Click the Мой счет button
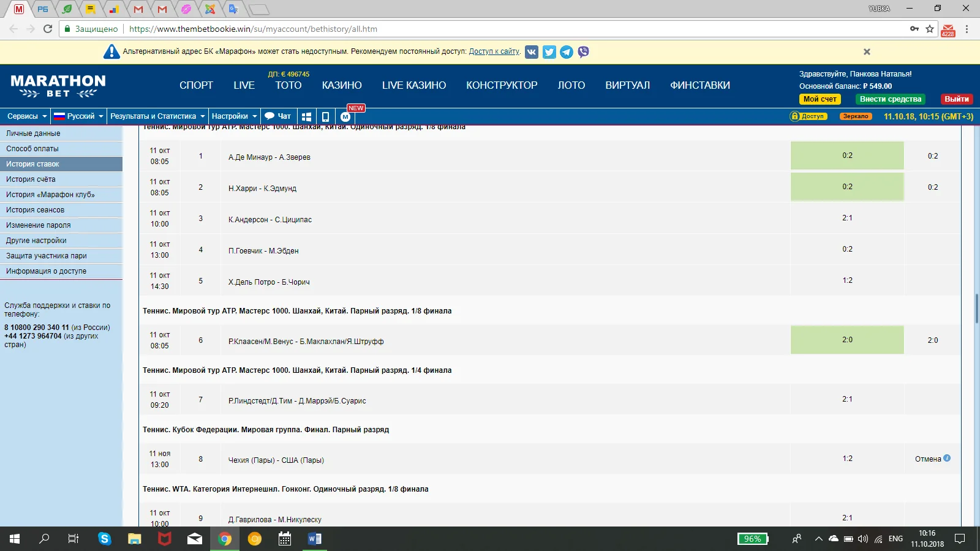980x551 pixels. (820, 99)
